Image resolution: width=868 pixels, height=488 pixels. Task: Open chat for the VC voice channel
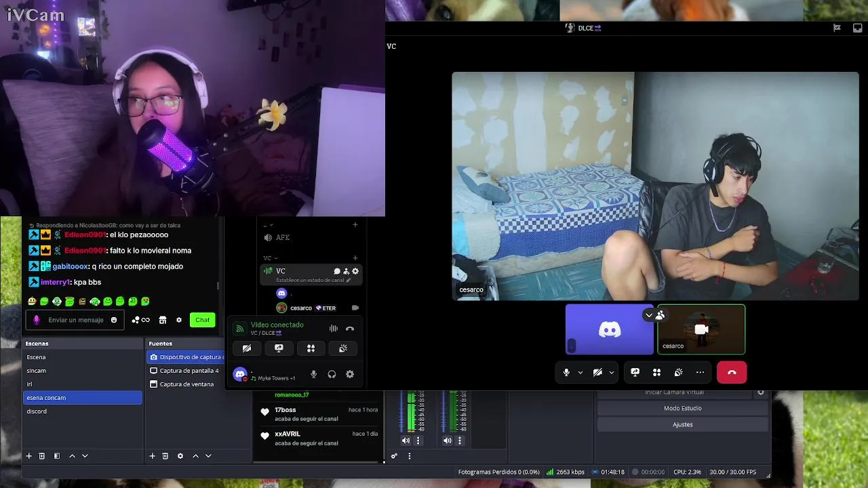point(337,271)
